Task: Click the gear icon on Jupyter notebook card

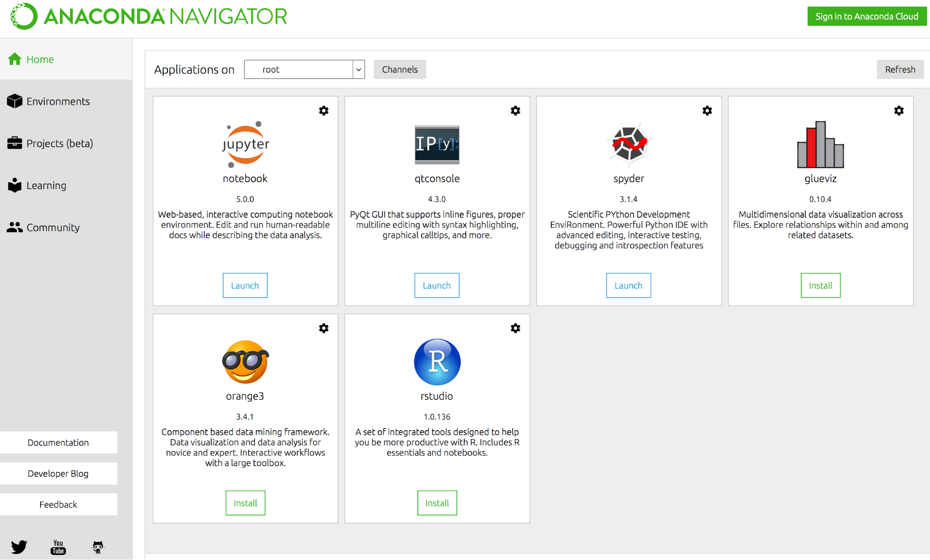Action: 324,111
